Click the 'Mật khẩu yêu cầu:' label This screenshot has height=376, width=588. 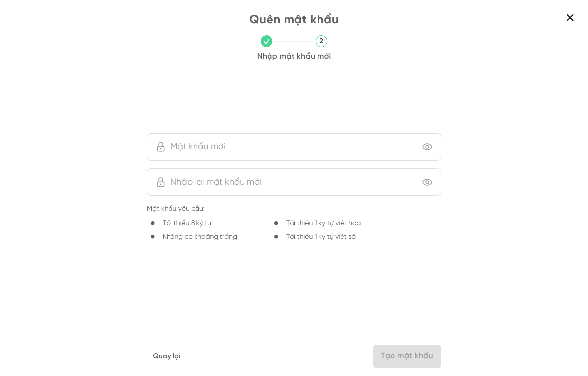pos(175,208)
